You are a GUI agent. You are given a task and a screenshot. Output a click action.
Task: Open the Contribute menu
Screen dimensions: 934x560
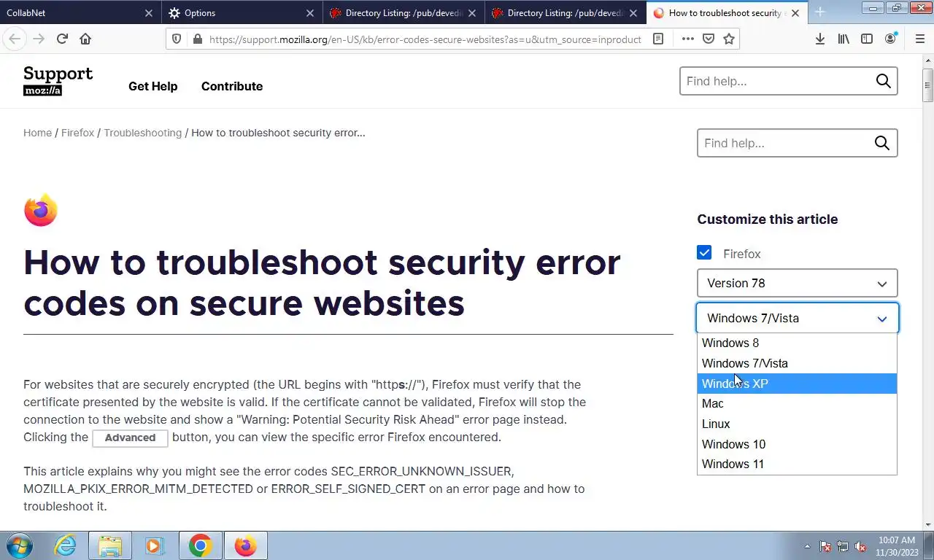pyautogui.click(x=232, y=86)
